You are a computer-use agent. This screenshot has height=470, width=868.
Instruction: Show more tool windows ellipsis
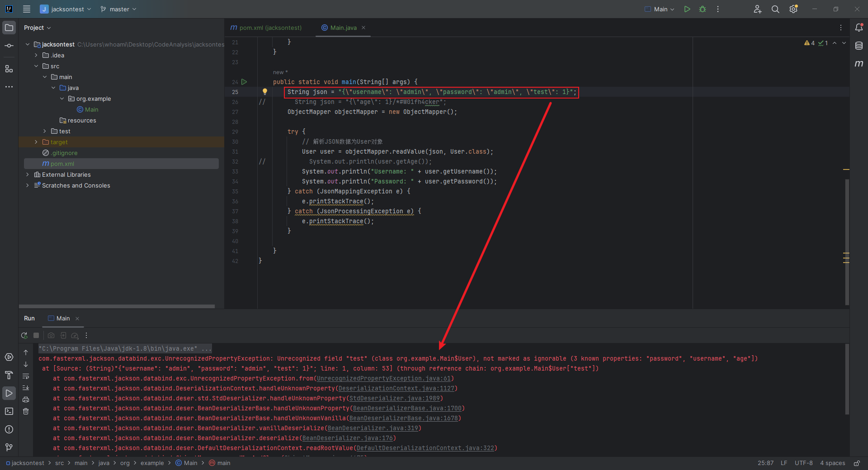tap(9, 86)
